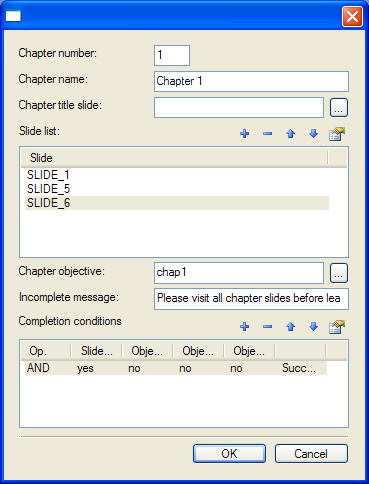Focus the Incomplete message field
The width and height of the screenshot is (369, 484).
pyautogui.click(x=251, y=299)
